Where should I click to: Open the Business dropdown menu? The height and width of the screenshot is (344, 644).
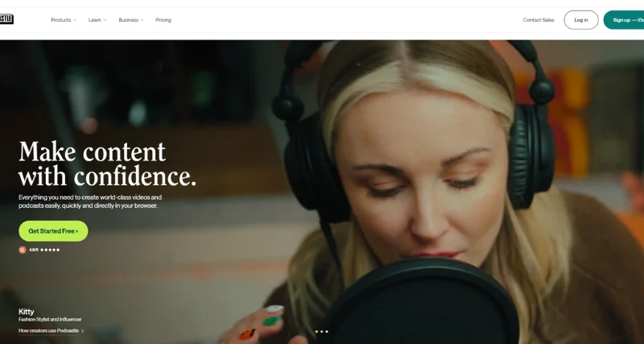coord(130,19)
